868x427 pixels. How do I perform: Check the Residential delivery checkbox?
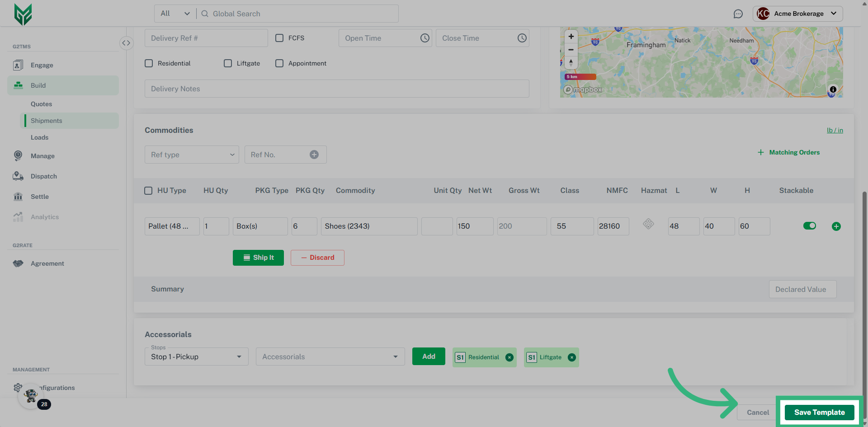point(149,63)
